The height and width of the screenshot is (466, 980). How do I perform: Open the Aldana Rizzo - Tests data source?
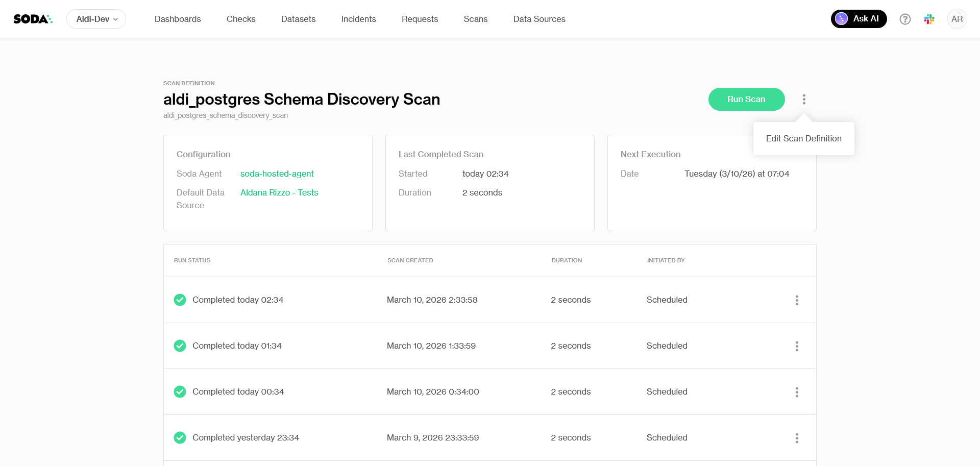point(279,192)
